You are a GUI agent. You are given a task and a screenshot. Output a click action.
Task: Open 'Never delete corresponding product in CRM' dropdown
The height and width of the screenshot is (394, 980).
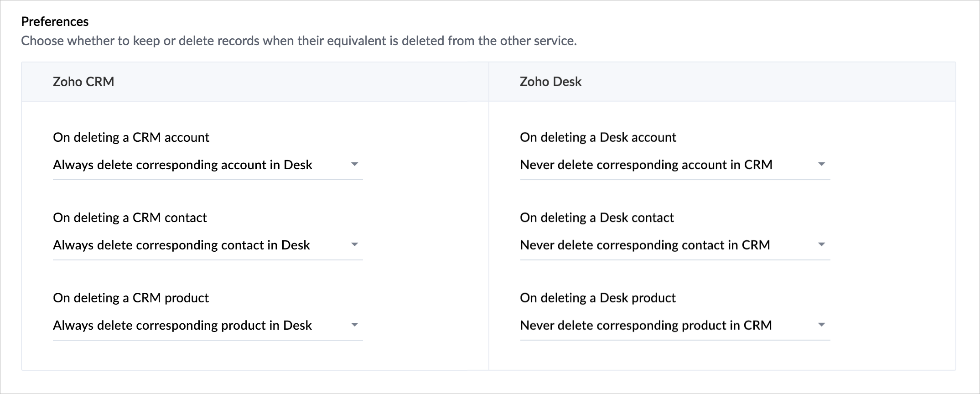646,326
